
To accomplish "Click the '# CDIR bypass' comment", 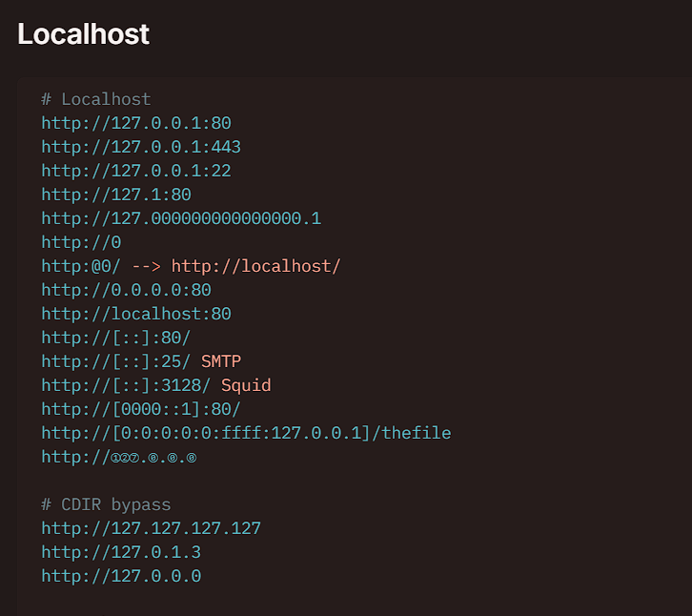I will (x=105, y=504).
